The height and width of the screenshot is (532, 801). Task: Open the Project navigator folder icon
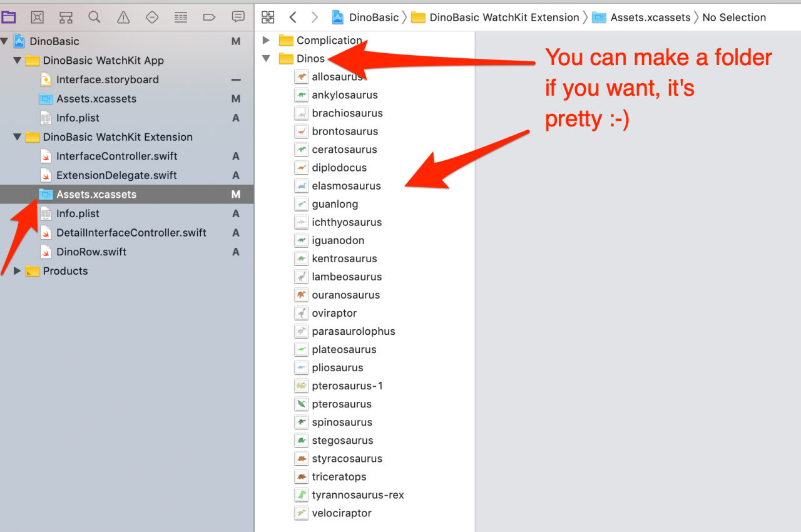[x=9, y=17]
